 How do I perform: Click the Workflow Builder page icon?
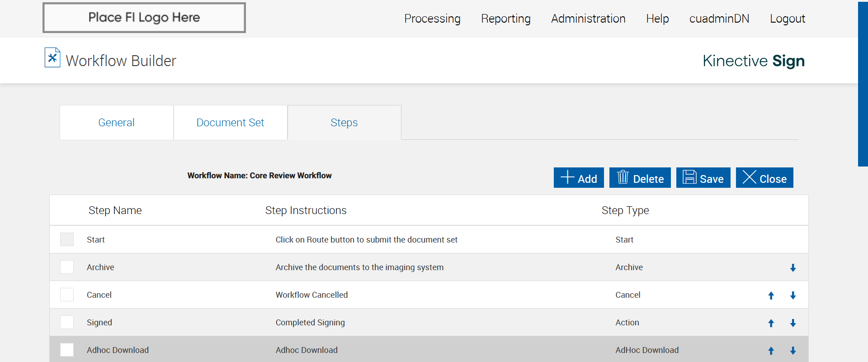tap(52, 58)
